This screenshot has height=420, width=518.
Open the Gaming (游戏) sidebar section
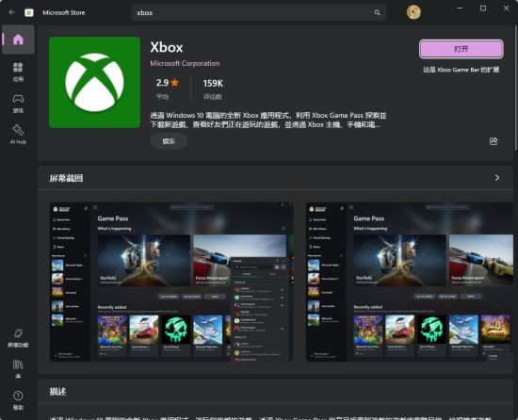point(18,104)
